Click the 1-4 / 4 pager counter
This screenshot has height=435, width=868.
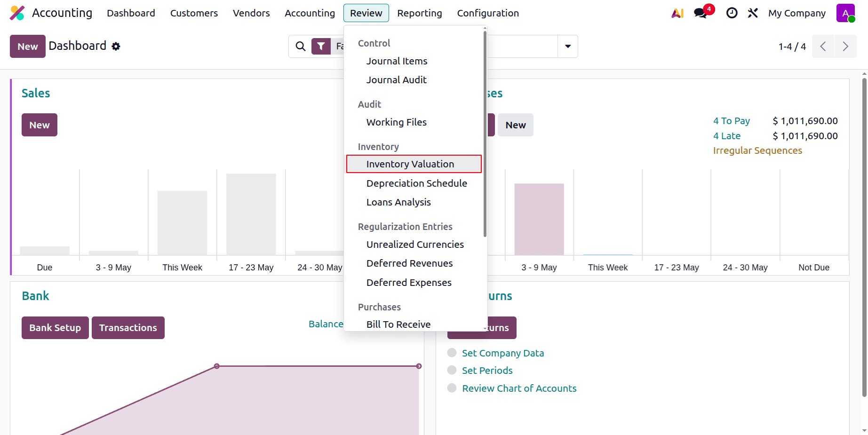792,47
